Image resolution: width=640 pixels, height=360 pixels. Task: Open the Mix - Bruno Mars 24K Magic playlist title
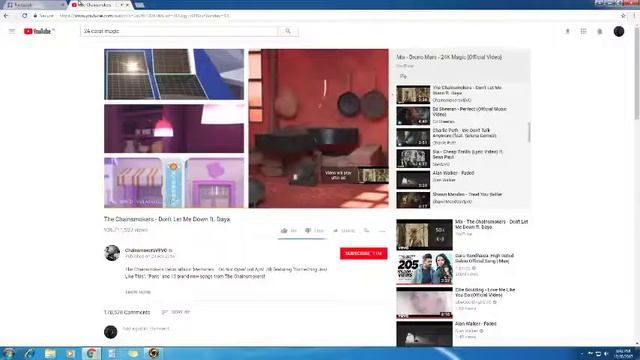pos(449,58)
